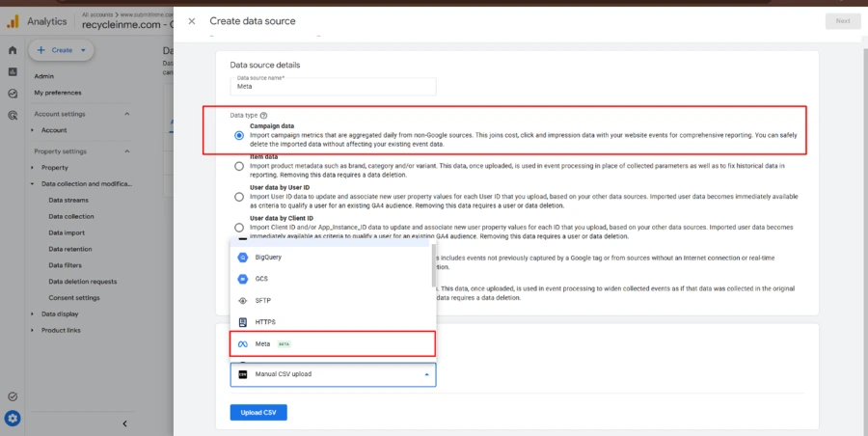This screenshot has height=436, width=868.
Task: Open Consent settings
Action: (x=74, y=298)
